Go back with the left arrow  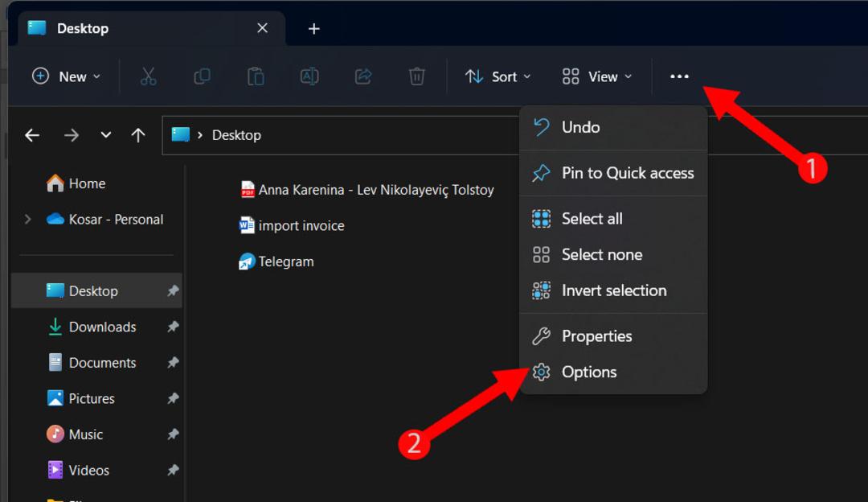pos(32,135)
